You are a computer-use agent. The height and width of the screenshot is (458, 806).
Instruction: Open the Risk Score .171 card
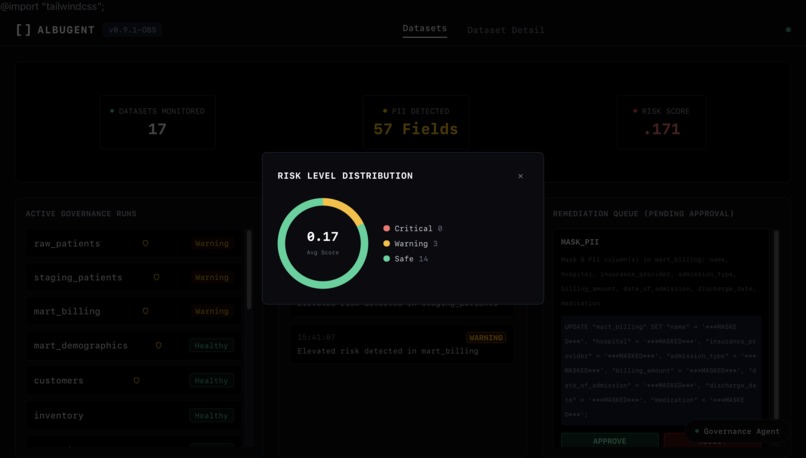[x=662, y=122]
